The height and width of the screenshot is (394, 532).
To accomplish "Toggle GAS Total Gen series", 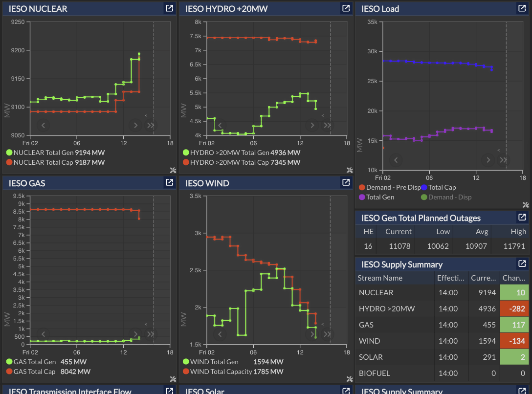I will pos(46,362).
